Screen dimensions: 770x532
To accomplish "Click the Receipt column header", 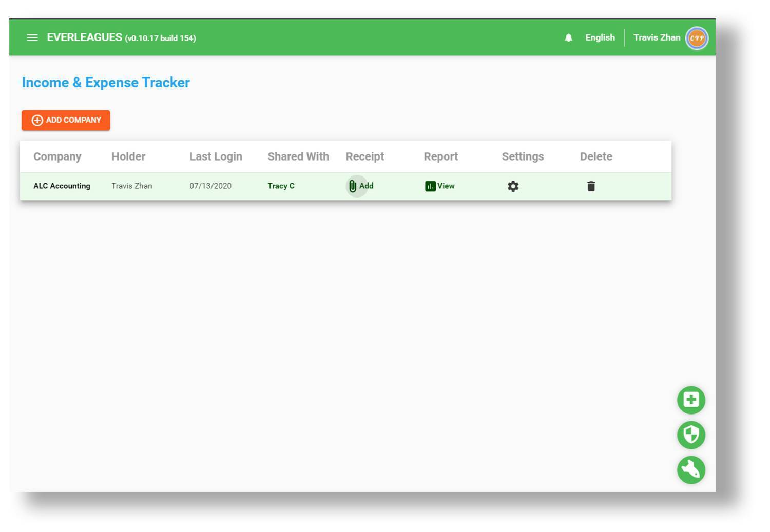I will click(365, 156).
